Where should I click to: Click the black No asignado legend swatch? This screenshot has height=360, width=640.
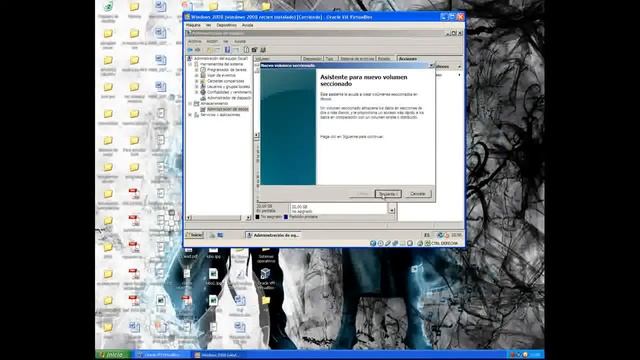pyautogui.click(x=258, y=217)
